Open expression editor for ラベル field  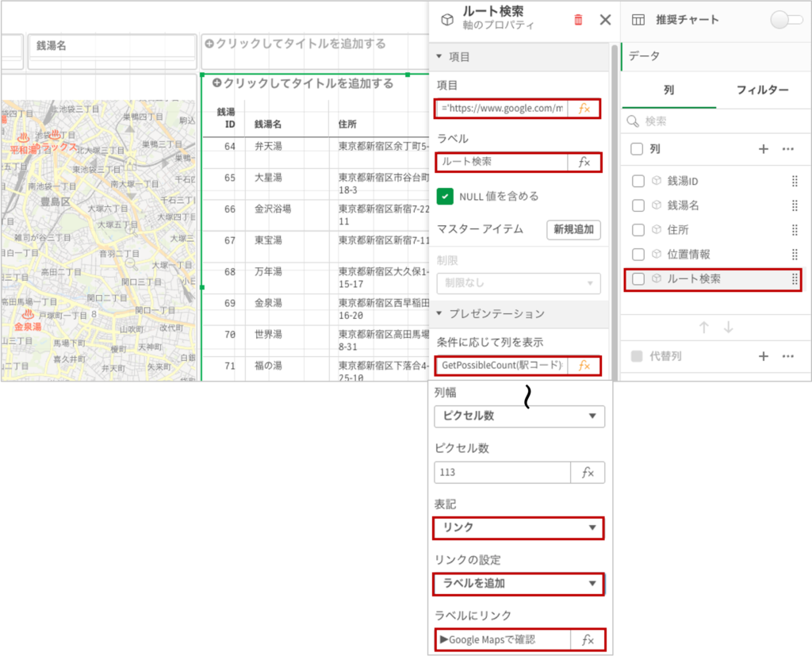click(584, 162)
